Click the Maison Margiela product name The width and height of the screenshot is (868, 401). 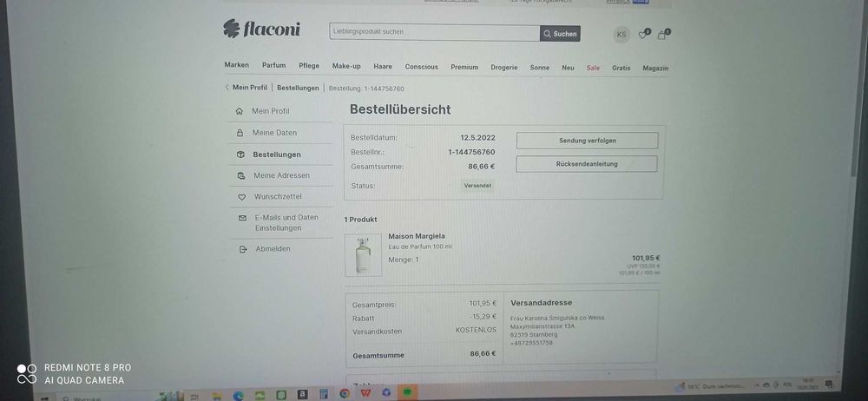click(417, 236)
